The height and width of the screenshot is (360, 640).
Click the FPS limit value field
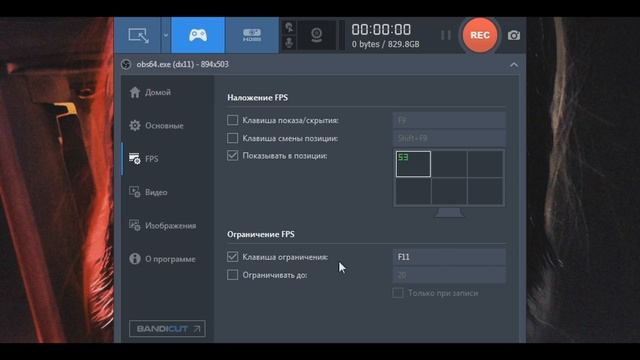pos(449,275)
